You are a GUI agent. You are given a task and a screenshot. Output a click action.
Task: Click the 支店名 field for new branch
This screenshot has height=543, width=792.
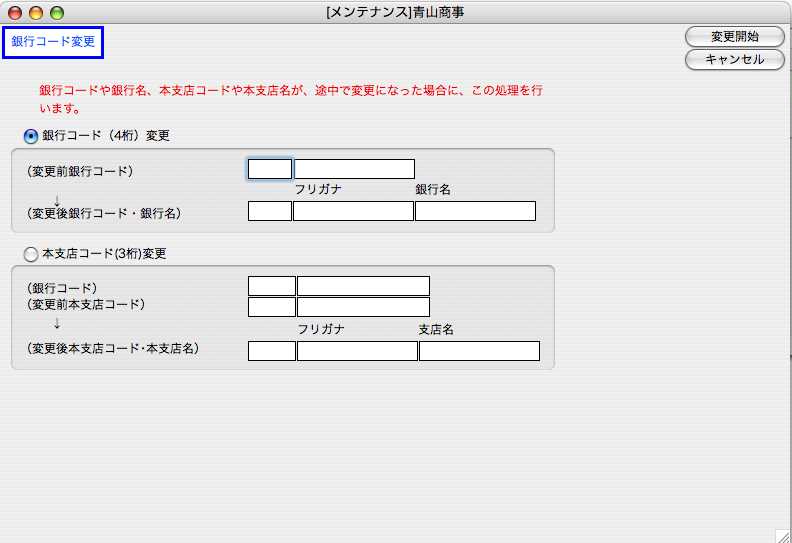(x=479, y=351)
